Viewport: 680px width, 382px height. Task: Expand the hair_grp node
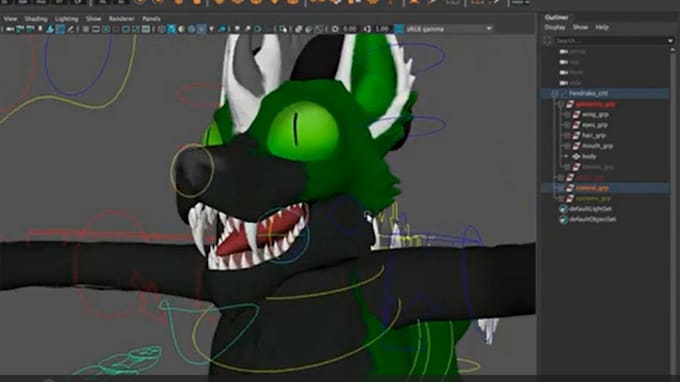pyautogui.click(x=567, y=135)
